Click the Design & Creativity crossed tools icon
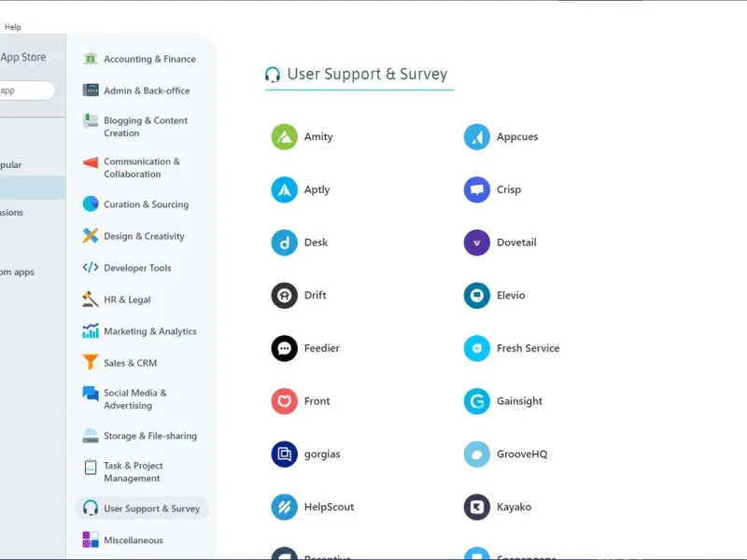This screenshot has height=560, width=747. (x=90, y=235)
